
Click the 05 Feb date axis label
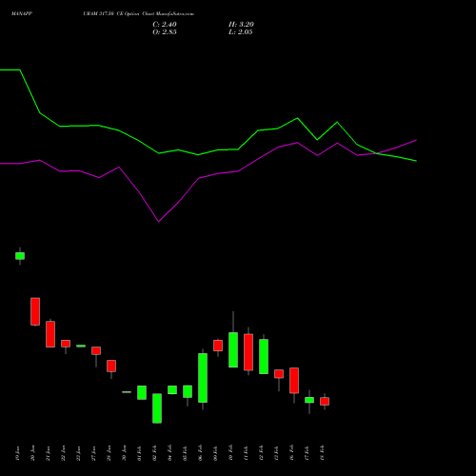tap(186, 453)
